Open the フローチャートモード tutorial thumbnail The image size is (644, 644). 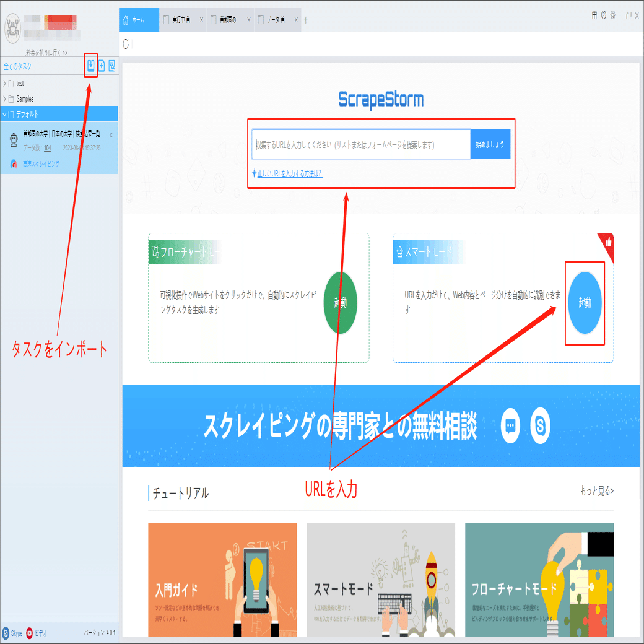click(x=539, y=580)
